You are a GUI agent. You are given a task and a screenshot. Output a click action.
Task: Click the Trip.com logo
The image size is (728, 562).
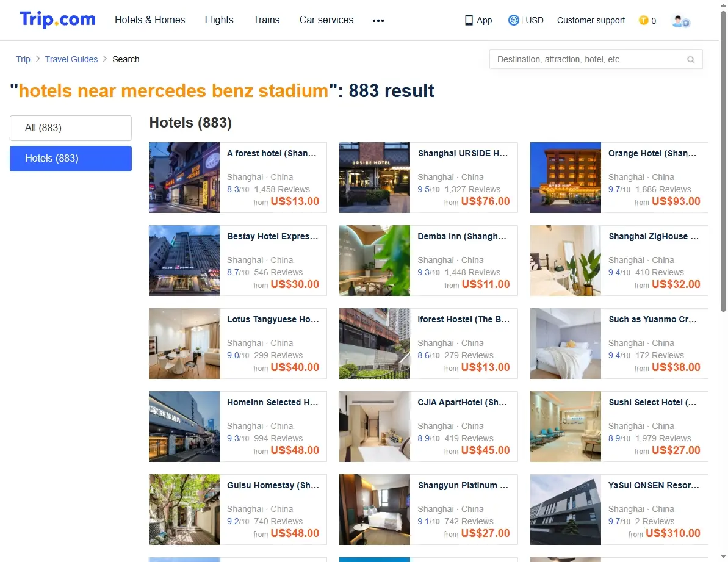(x=57, y=20)
